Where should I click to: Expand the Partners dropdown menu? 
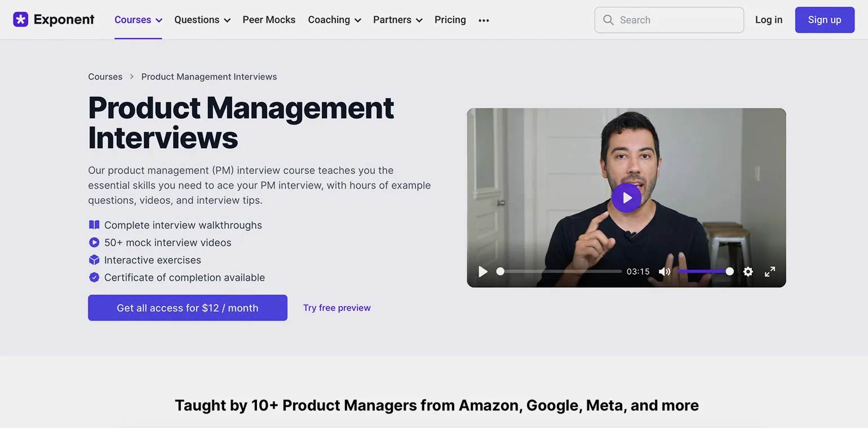[397, 20]
